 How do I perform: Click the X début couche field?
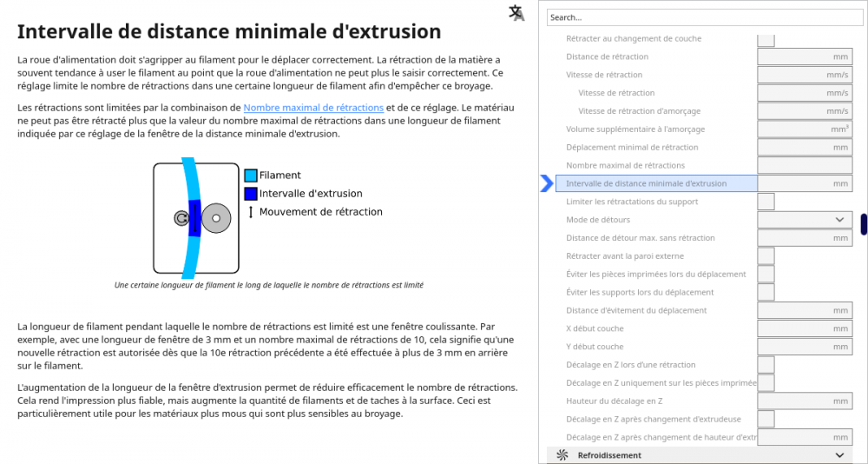coord(805,328)
